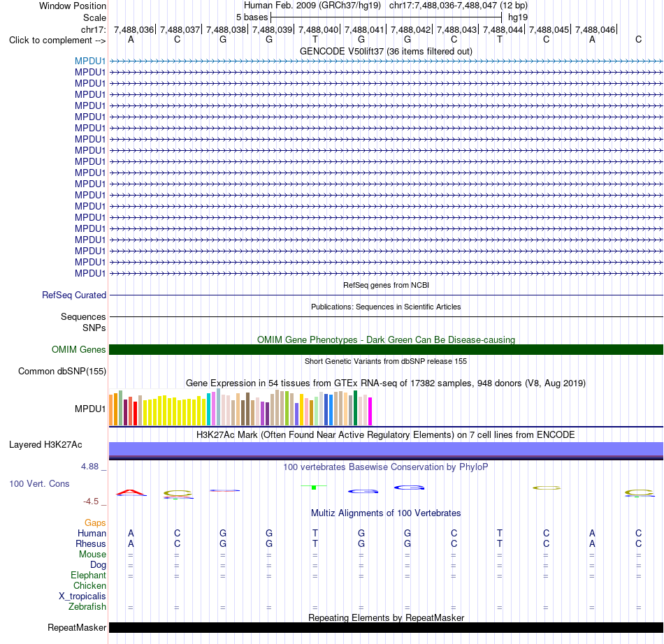Click the 7,488,036 ruler position
664x644 pixels.
pos(133,29)
